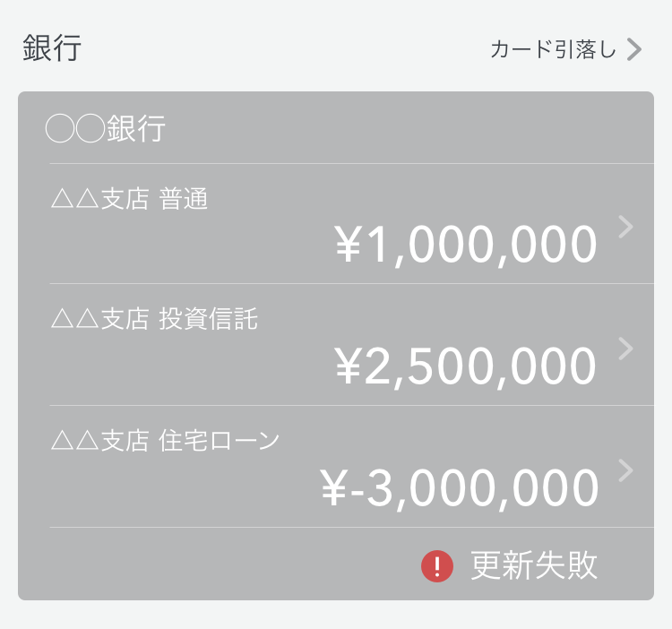Expand the 住宅ローン account chevron
The width and height of the screenshot is (672, 629).
625,470
